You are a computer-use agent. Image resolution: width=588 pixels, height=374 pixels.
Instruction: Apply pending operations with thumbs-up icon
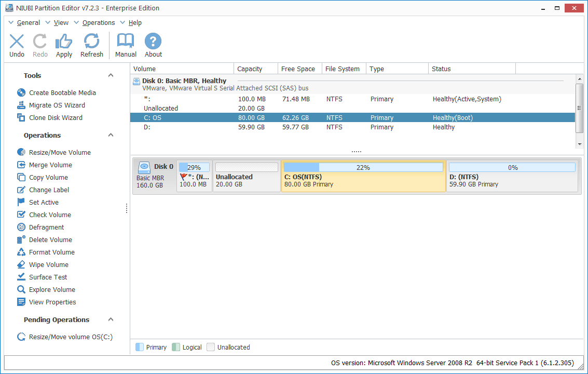(x=64, y=42)
